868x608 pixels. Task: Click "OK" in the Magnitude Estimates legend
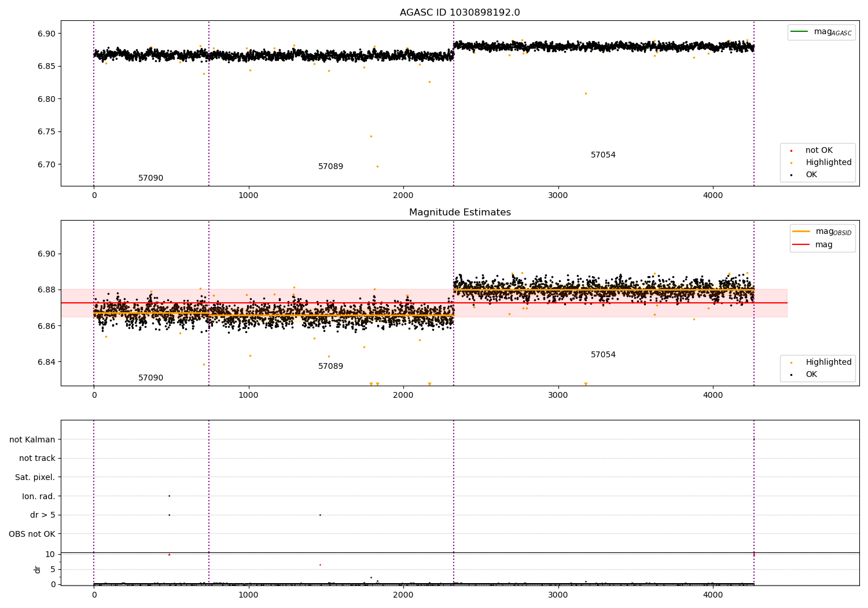[804, 375]
